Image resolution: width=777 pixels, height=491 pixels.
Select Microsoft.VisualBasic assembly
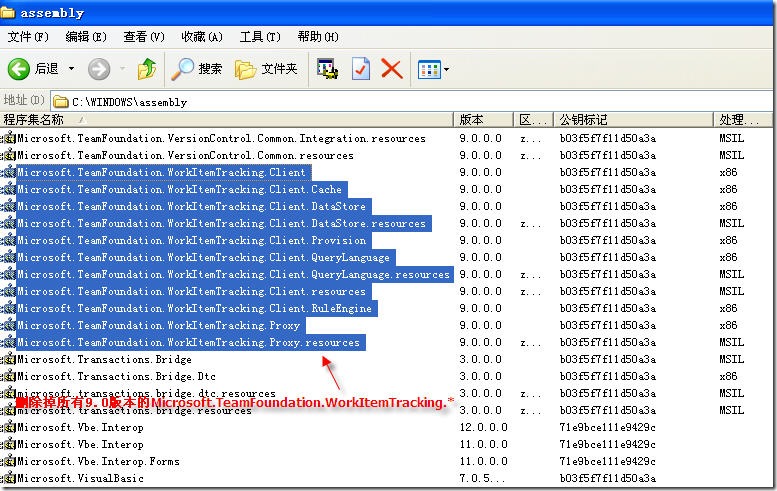point(80,479)
